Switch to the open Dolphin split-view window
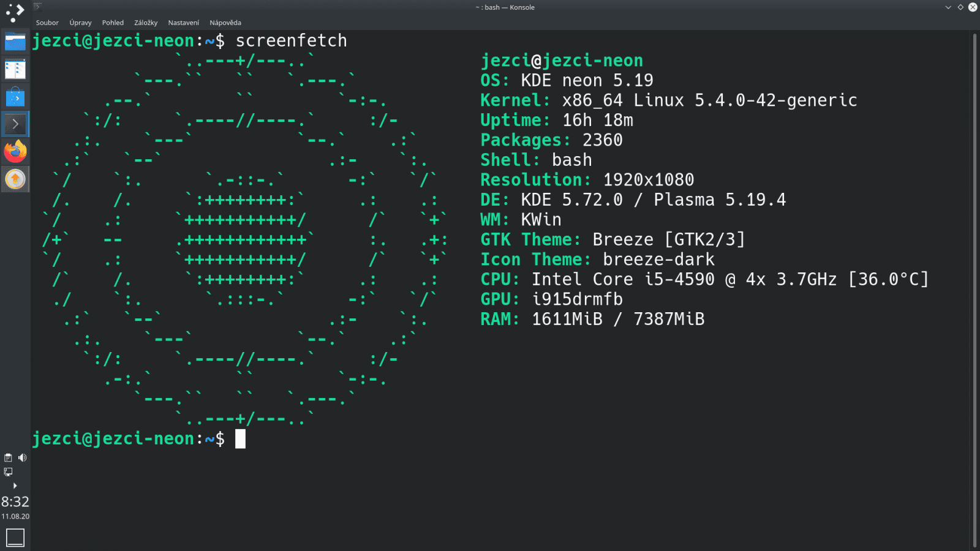 [15, 69]
